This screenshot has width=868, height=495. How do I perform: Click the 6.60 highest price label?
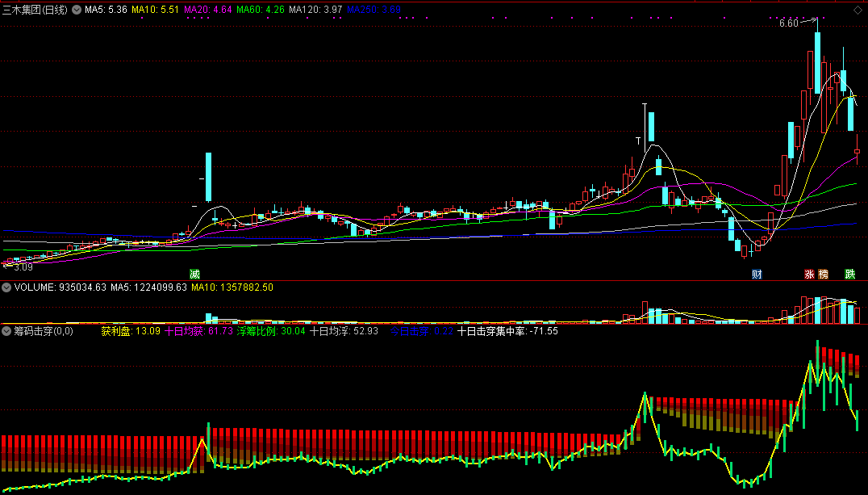(789, 23)
